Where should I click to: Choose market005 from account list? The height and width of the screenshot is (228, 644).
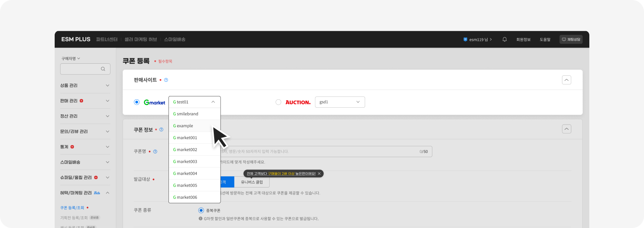pyautogui.click(x=195, y=185)
